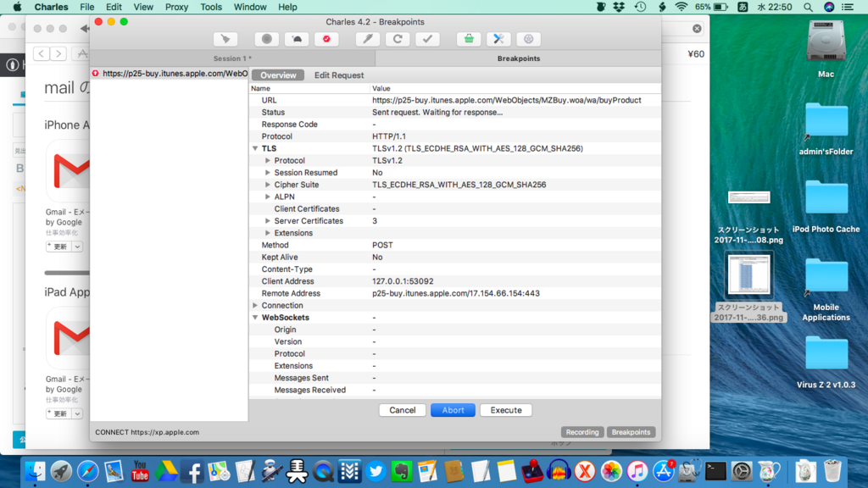Viewport: 868px width, 488px height.
Task: Open Terminal from the Dock
Action: point(715,471)
